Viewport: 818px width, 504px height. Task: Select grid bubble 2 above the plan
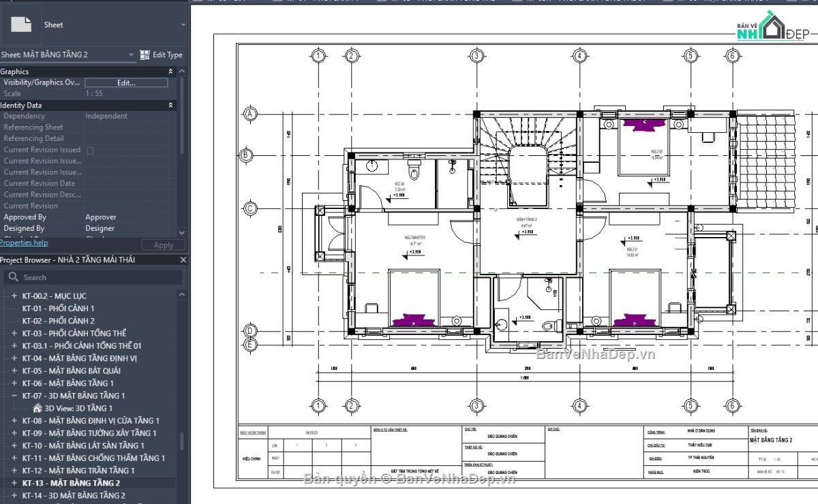(x=350, y=56)
